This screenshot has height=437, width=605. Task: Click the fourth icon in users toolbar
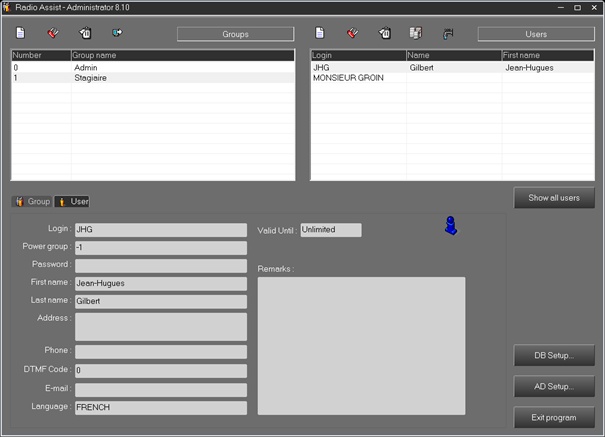pos(415,33)
